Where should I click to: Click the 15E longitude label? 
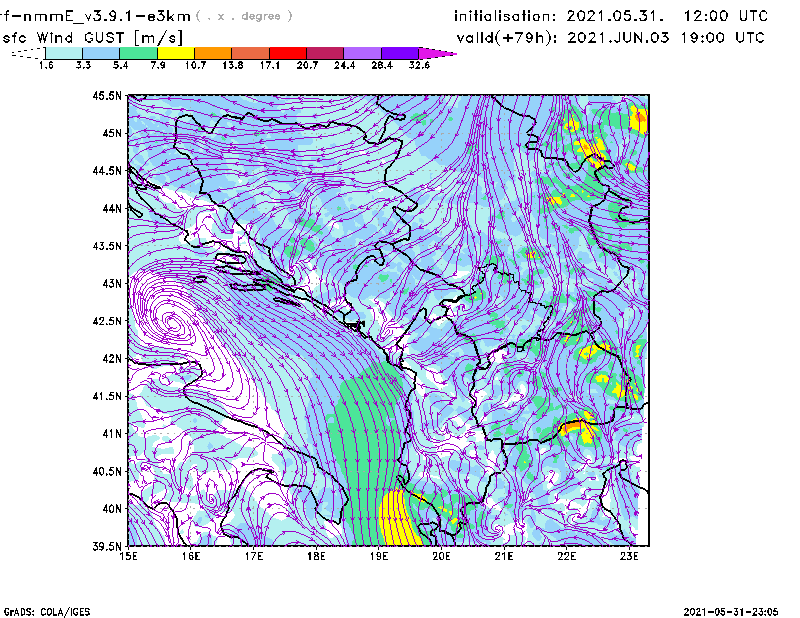tap(128, 556)
